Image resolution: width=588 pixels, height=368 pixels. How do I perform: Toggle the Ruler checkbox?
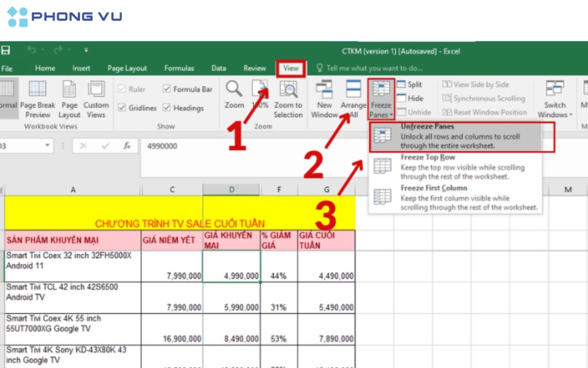(x=122, y=89)
